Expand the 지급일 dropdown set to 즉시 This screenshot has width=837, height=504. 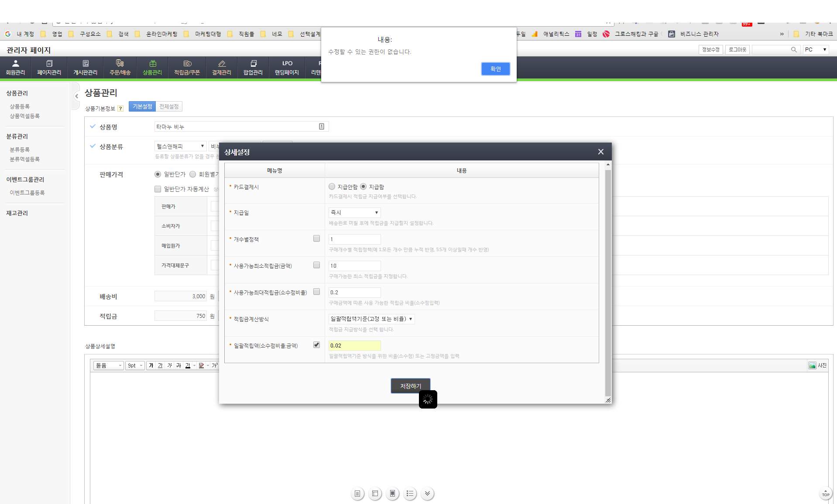[x=354, y=213]
